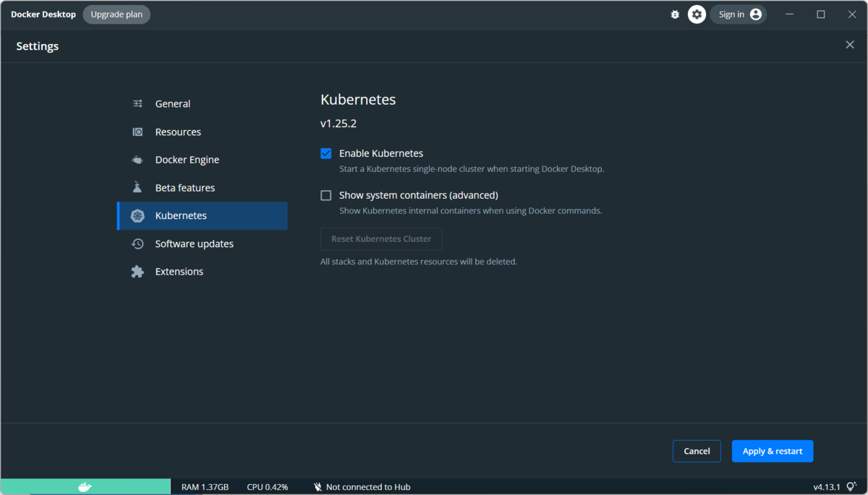Open the Beta features settings tab

point(202,188)
